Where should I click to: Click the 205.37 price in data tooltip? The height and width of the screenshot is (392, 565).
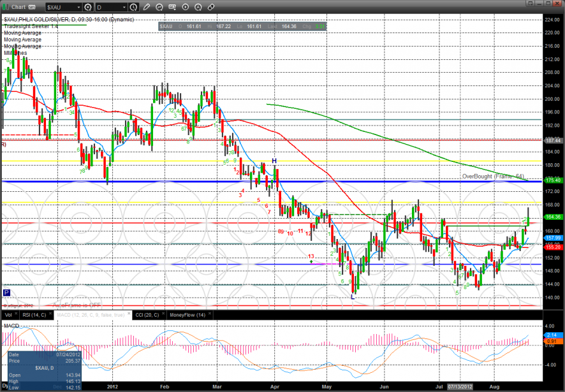pos(73,361)
